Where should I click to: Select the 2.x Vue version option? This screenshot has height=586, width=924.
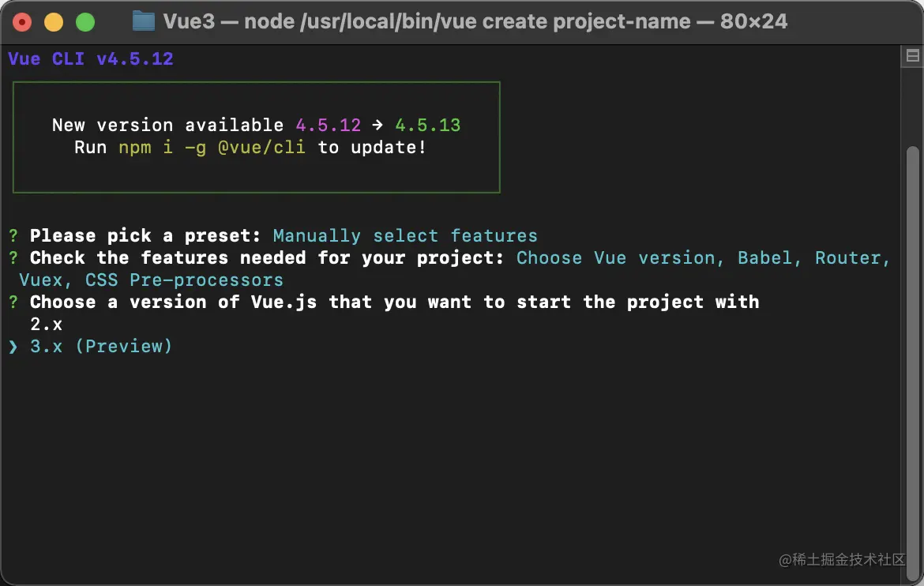[x=46, y=325]
